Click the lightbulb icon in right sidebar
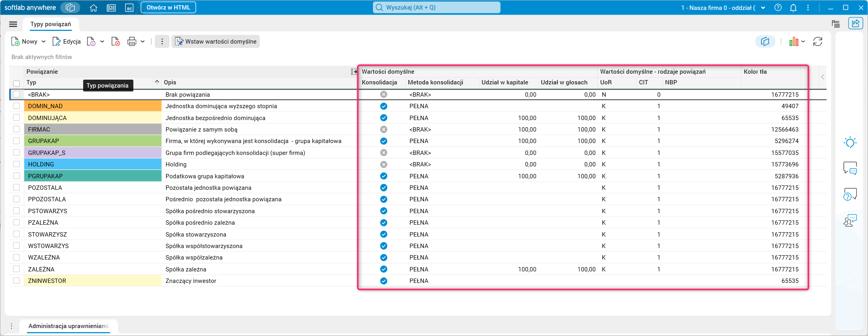The image size is (868, 336). click(850, 143)
